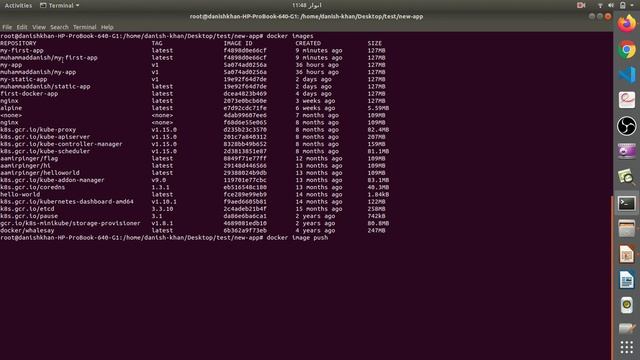640x360 pixels.
Task: Open the text editor dock icon
Action: pos(627,329)
